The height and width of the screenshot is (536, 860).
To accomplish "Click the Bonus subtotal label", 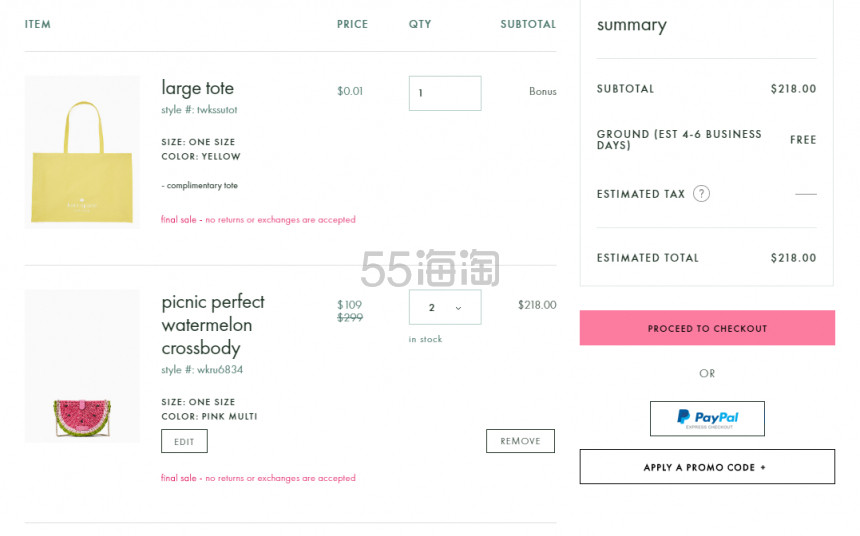I will point(542,92).
